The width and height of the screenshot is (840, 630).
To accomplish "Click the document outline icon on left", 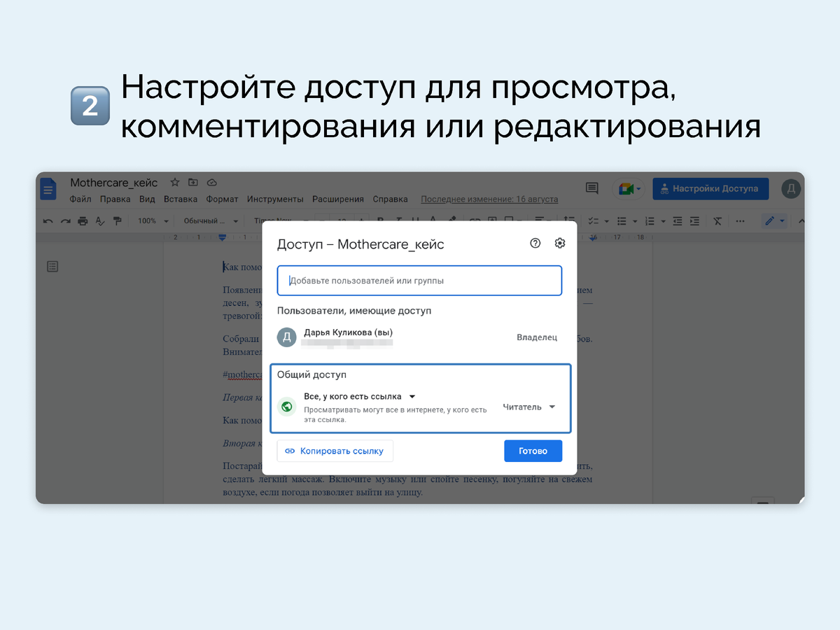I will click(52, 267).
